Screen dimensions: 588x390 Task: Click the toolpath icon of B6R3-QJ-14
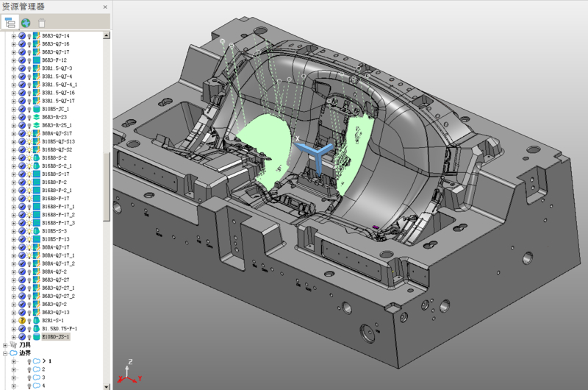coord(36,35)
